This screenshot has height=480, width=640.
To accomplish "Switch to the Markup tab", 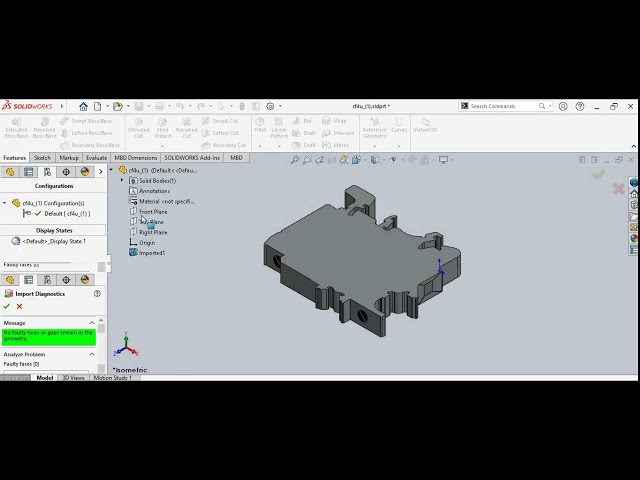I will tap(69, 158).
